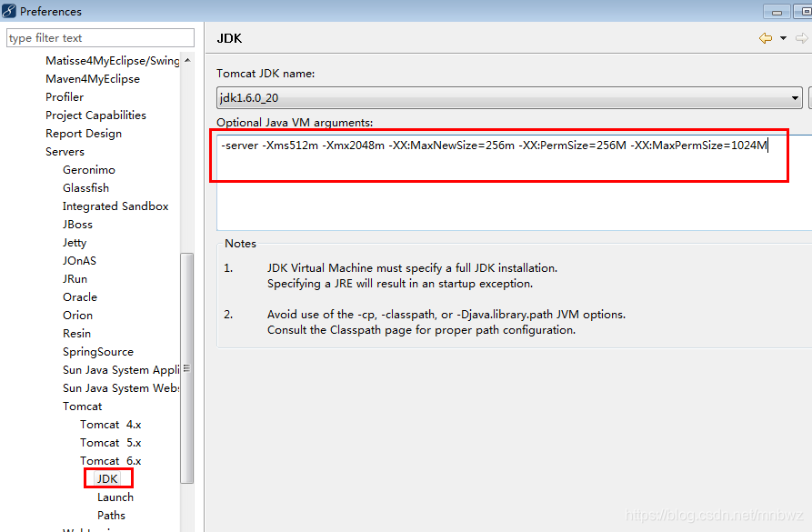Viewport: 812px width, 532px height.
Task: Select JRun server entry
Action: click(75, 278)
